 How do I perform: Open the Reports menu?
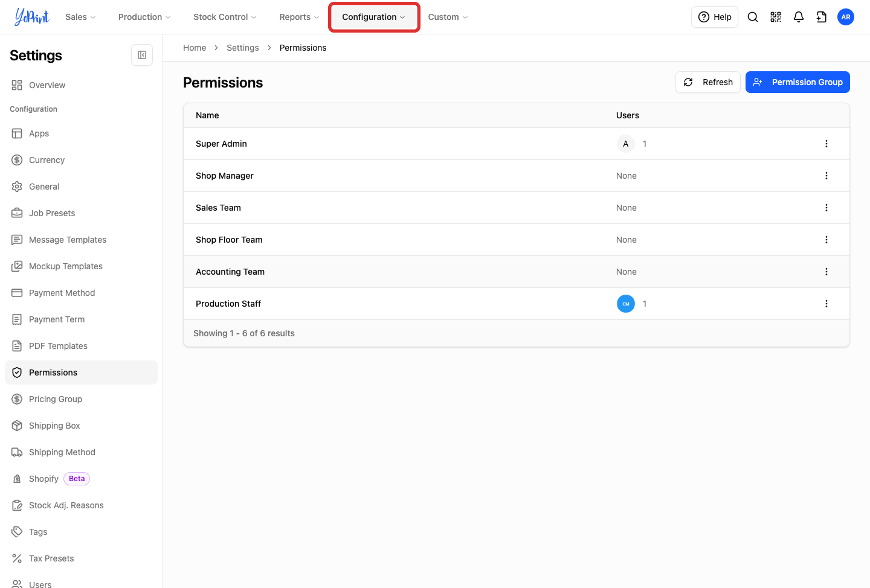pyautogui.click(x=299, y=17)
